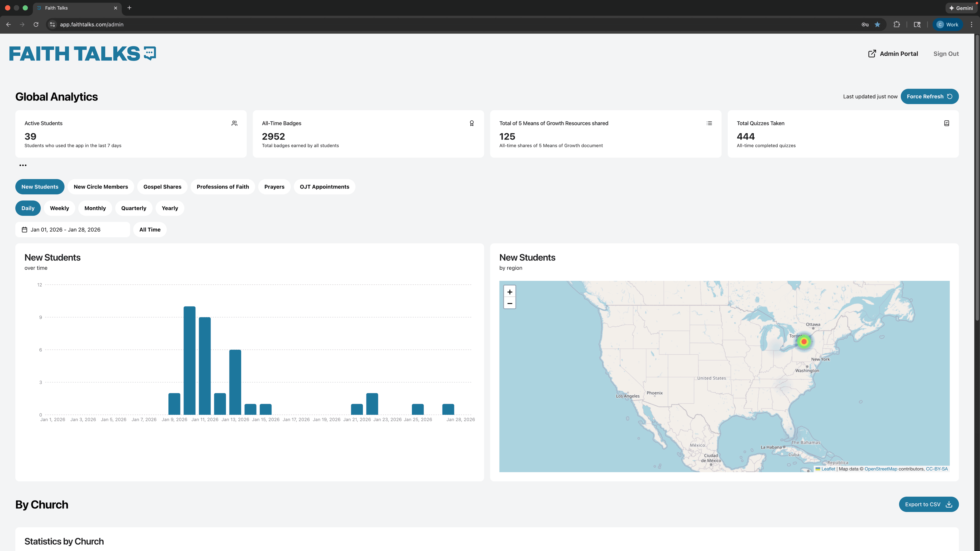
Task: Zoom in on the New Students region map
Action: pos(509,292)
